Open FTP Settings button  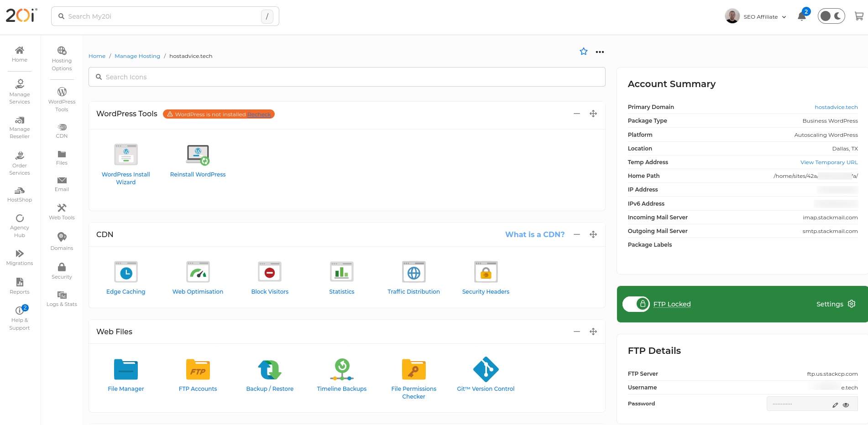coord(836,304)
